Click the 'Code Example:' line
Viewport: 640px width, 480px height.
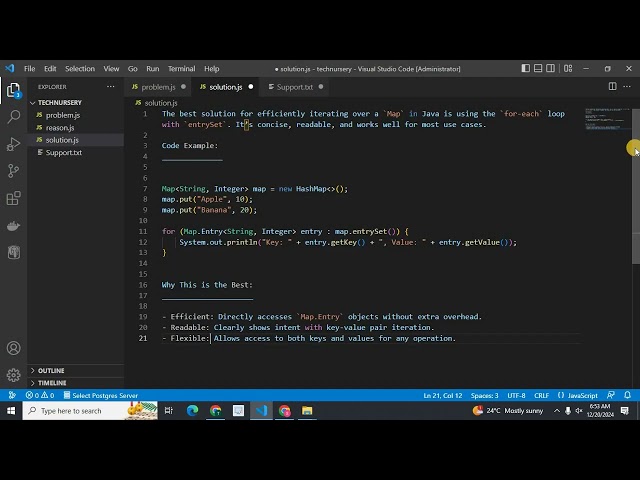point(190,146)
